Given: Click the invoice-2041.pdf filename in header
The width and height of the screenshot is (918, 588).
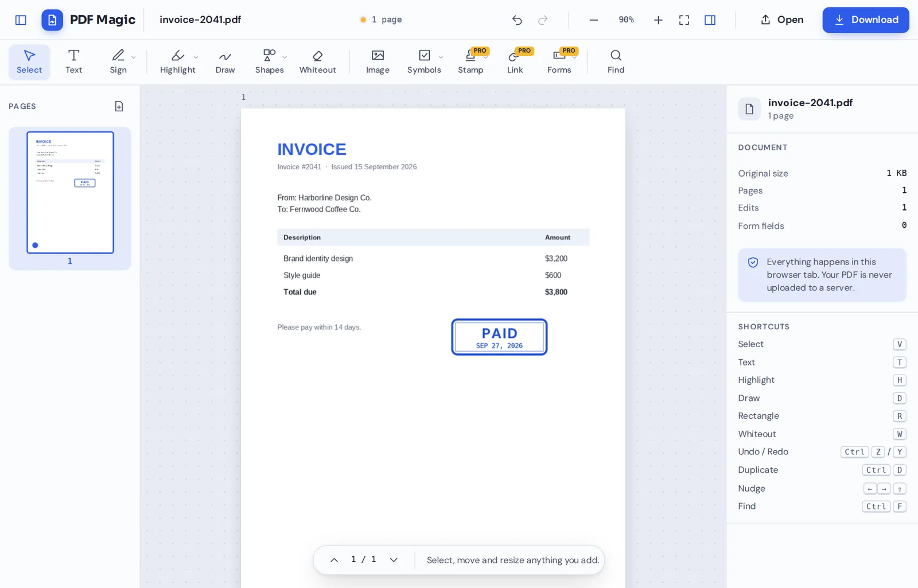Looking at the screenshot, I should pos(200,20).
